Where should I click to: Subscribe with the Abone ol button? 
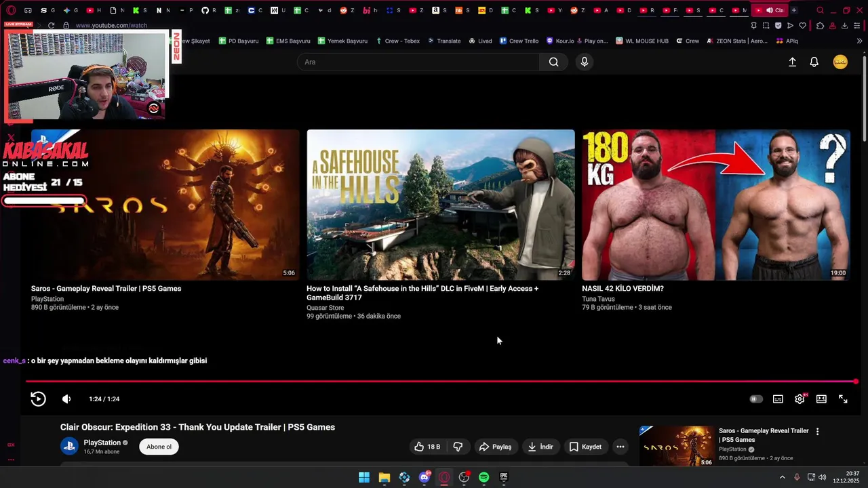click(x=159, y=447)
